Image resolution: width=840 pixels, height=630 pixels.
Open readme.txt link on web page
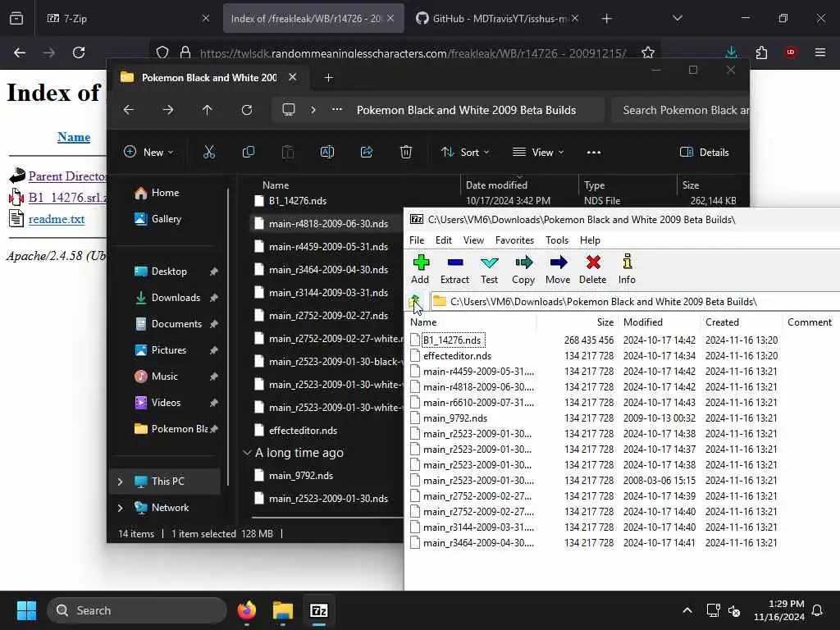click(57, 219)
